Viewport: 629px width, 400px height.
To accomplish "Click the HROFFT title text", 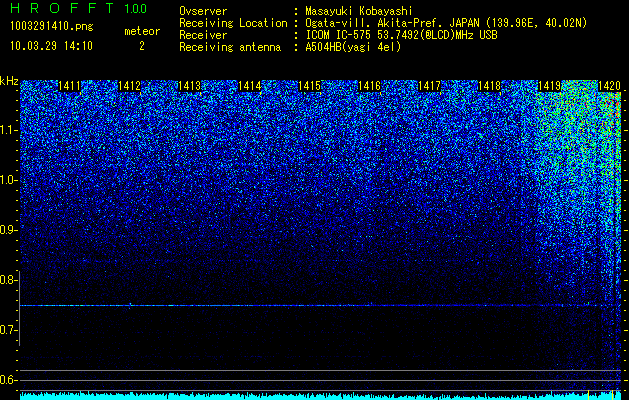I will [62, 8].
